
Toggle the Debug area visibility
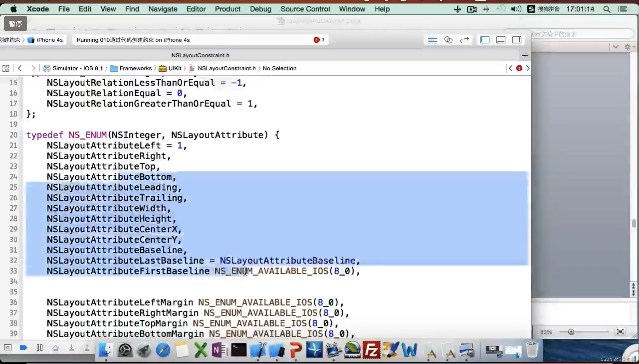click(501, 40)
